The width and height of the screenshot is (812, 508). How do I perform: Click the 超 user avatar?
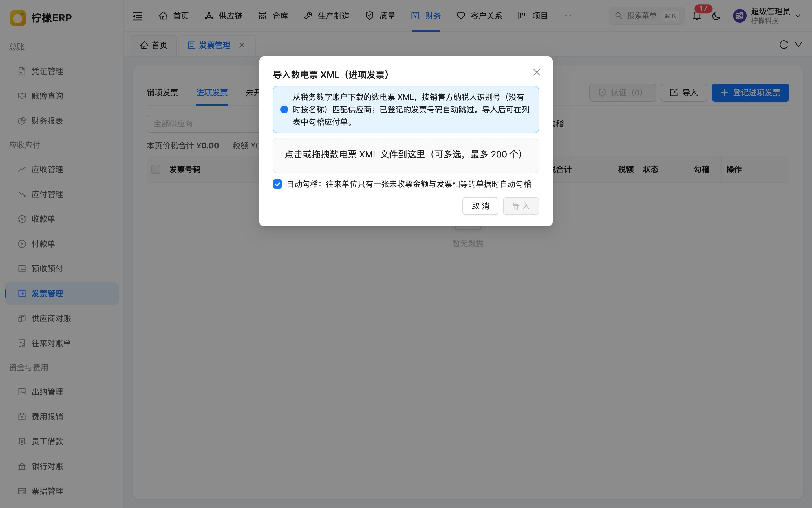pos(740,16)
